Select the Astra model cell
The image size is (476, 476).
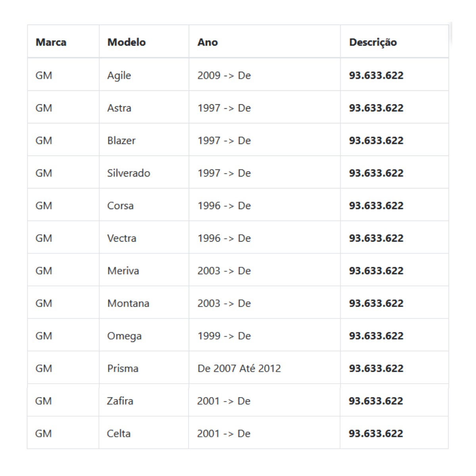(144, 107)
